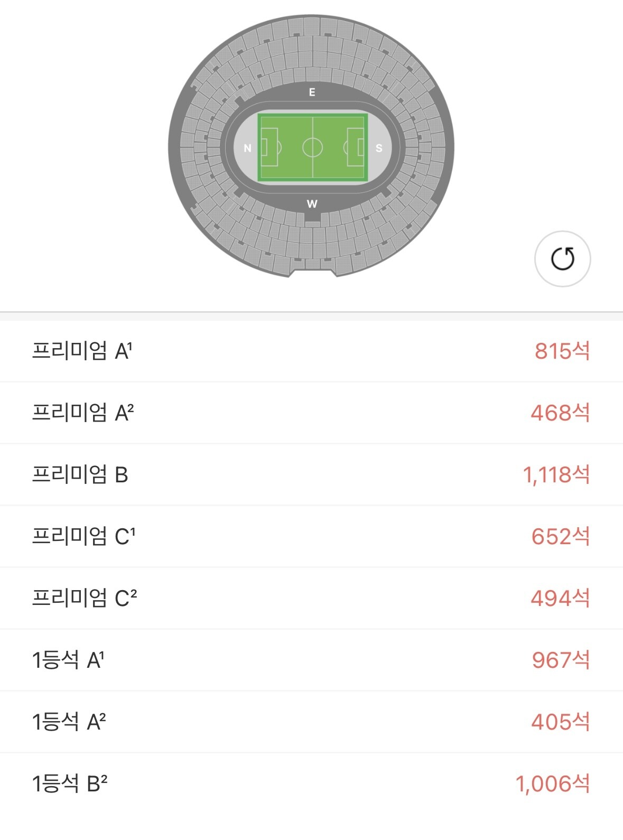The height and width of the screenshot is (840, 623).
Task: Click the 1,006석 availability text
Action: (553, 783)
